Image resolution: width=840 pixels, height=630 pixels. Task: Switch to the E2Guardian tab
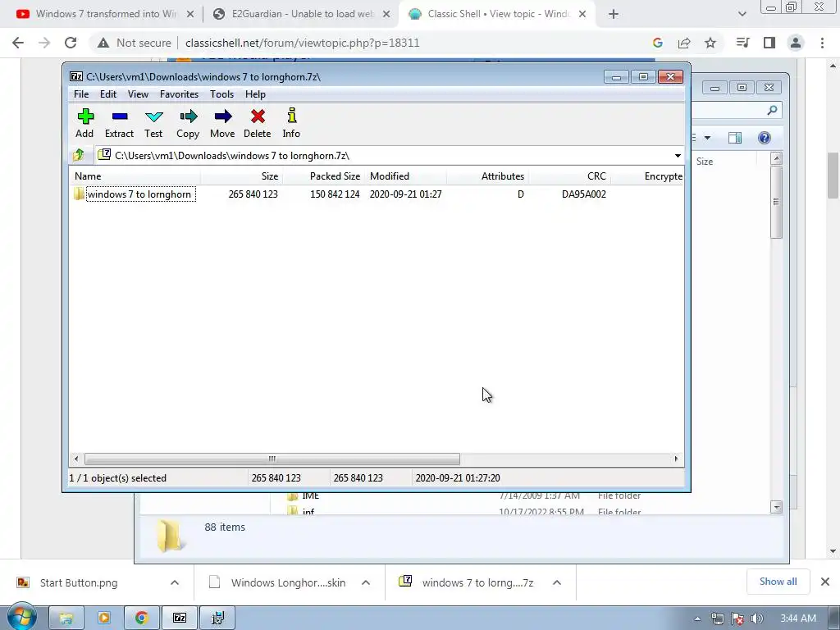(x=303, y=14)
